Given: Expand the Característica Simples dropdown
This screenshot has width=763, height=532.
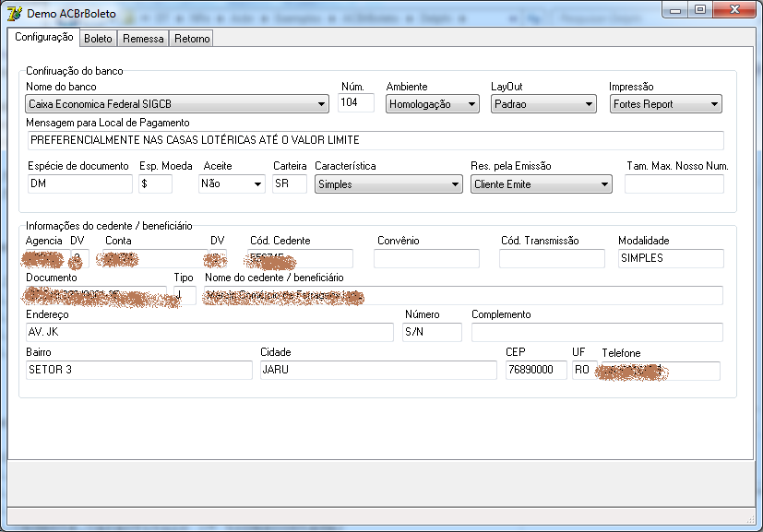Looking at the screenshot, I should click(388, 184).
